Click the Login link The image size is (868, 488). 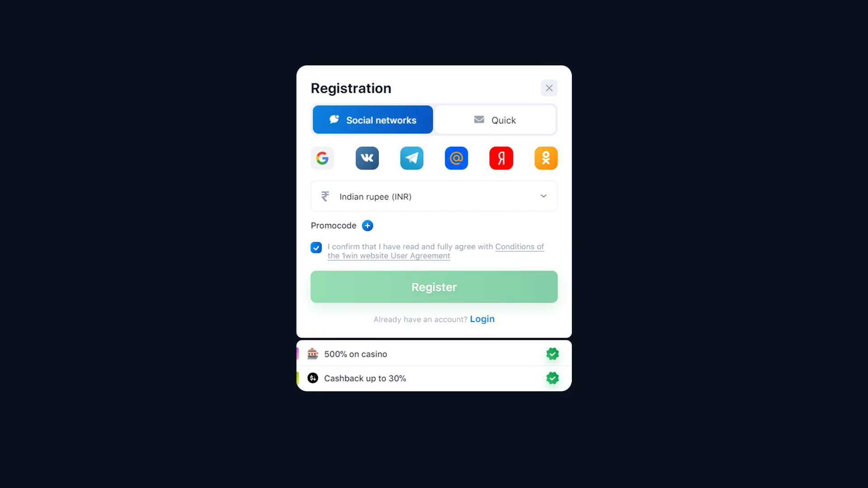(x=482, y=319)
